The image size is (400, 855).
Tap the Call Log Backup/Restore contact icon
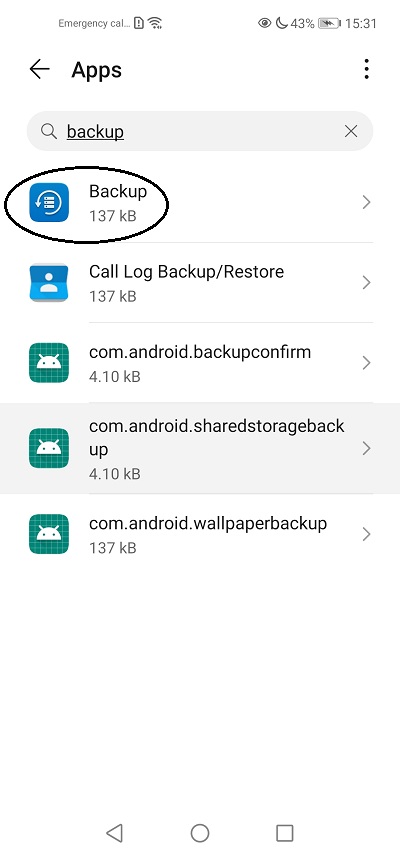click(49, 282)
